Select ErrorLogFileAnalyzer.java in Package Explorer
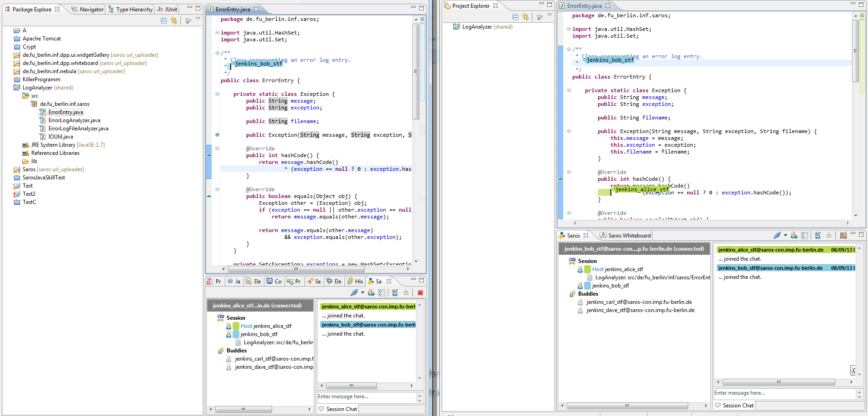 (78, 129)
